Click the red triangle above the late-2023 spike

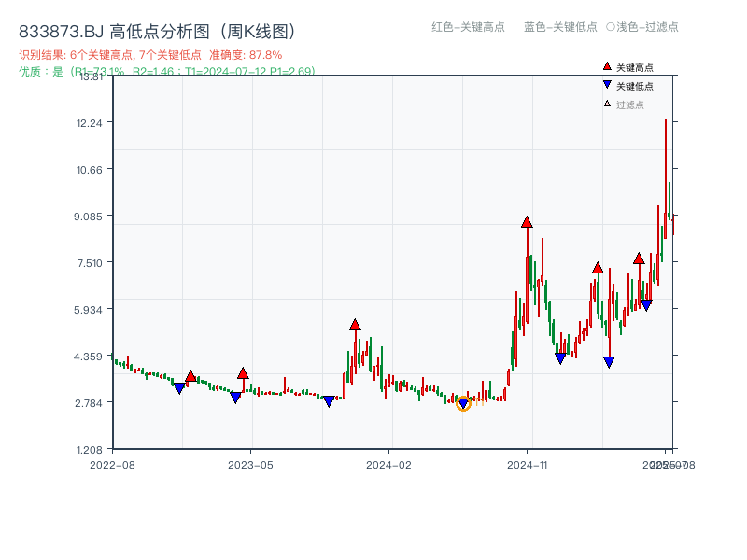pos(355,326)
